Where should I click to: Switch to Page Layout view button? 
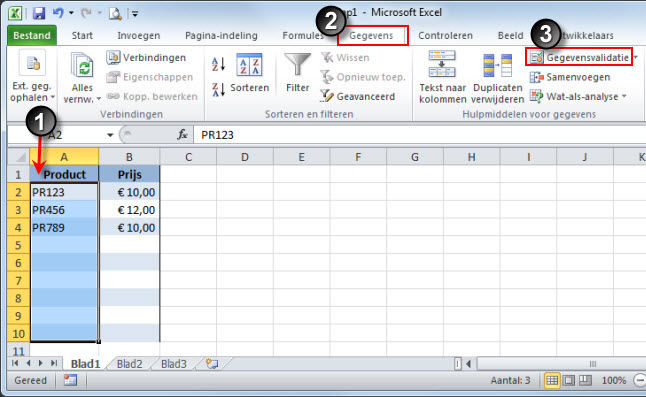[x=569, y=380]
